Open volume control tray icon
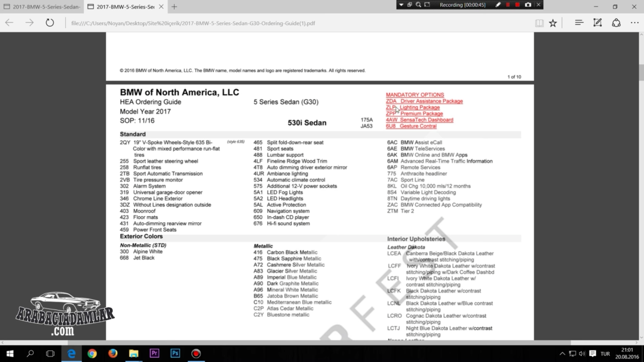Viewport: 644px width, 362px height. point(582,353)
